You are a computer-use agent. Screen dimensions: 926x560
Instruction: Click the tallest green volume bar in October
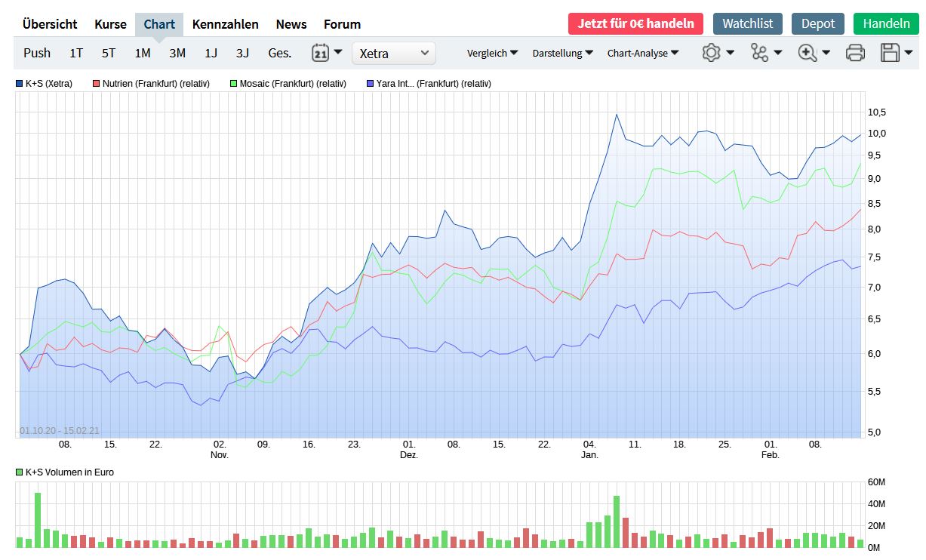[38, 520]
